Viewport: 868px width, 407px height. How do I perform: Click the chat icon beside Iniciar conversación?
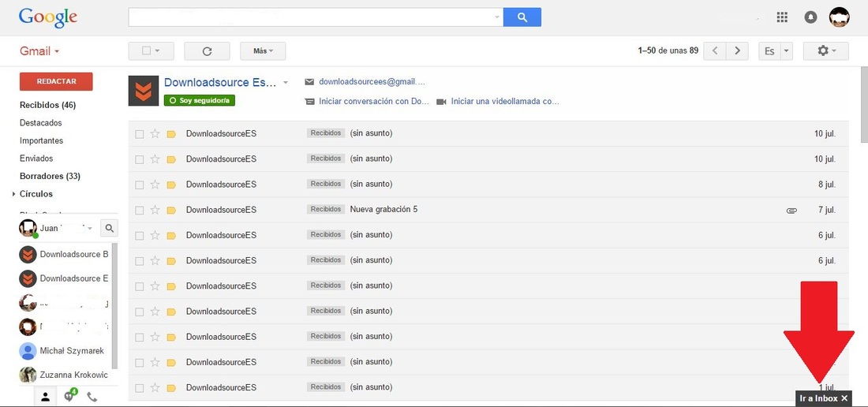[x=309, y=102]
